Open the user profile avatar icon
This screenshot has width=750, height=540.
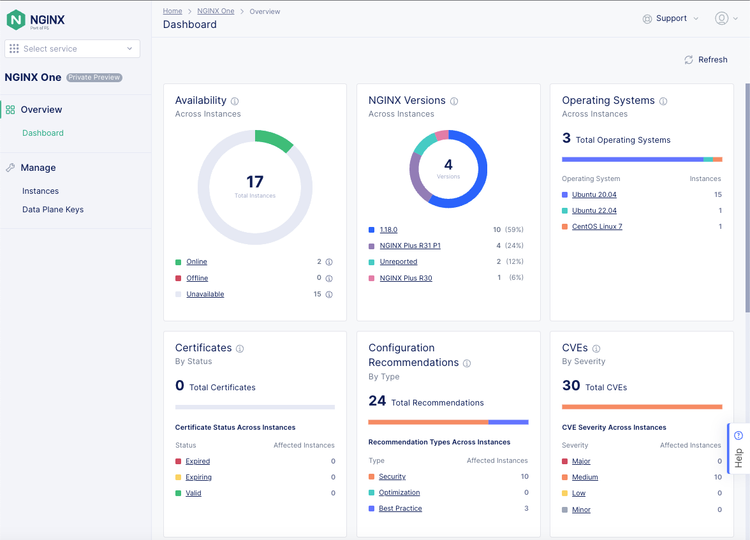pyautogui.click(x=721, y=18)
